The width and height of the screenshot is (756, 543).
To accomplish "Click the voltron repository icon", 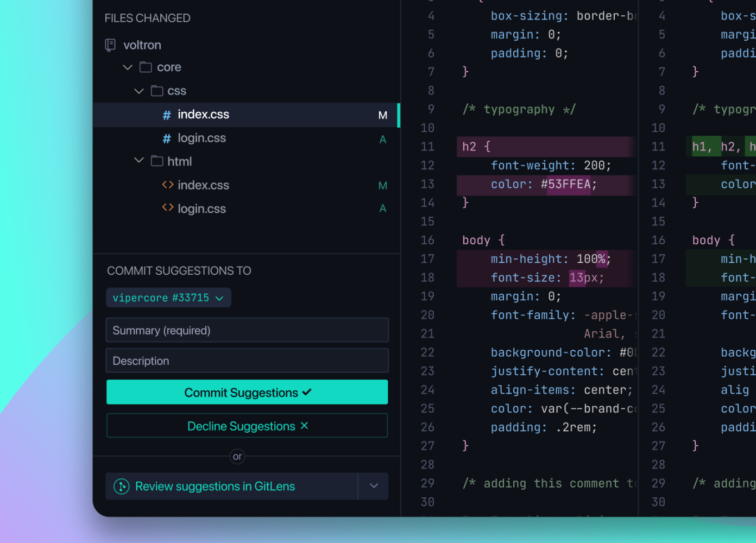I will tap(110, 45).
